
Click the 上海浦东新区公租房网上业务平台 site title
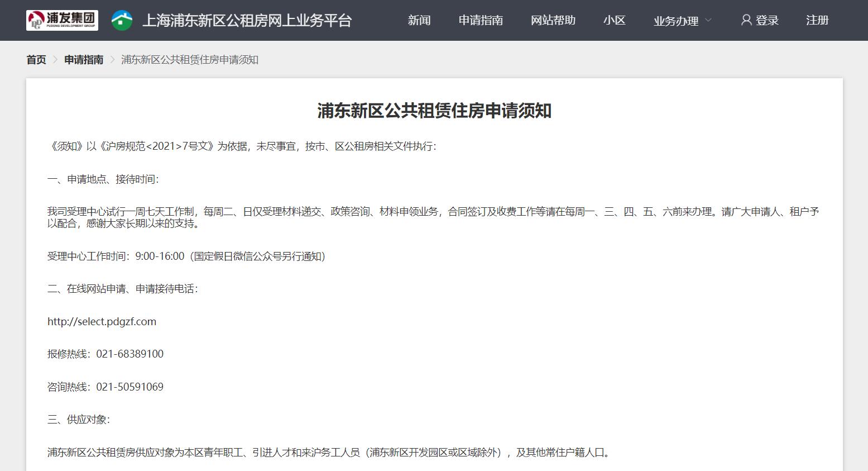pyautogui.click(x=247, y=21)
